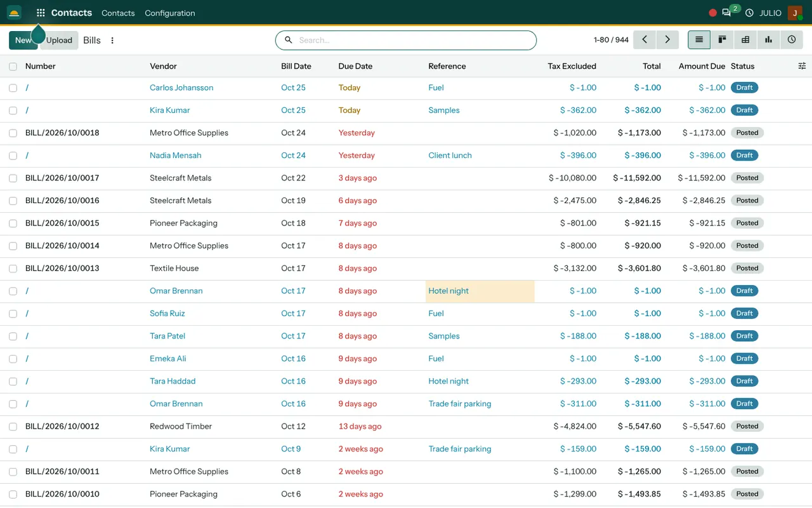Click the search magnifier icon
The image size is (812, 508).
pos(289,40)
